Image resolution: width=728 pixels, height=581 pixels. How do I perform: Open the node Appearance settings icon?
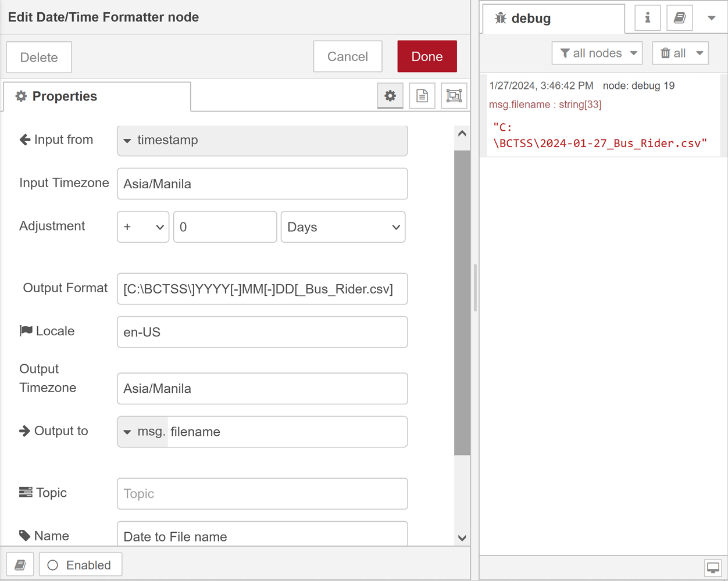(454, 95)
